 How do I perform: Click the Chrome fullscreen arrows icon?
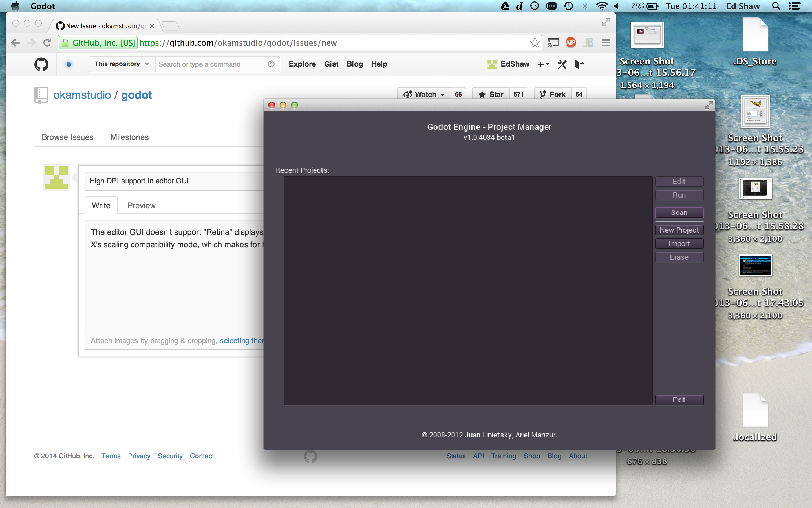click(x=606, y=23)
